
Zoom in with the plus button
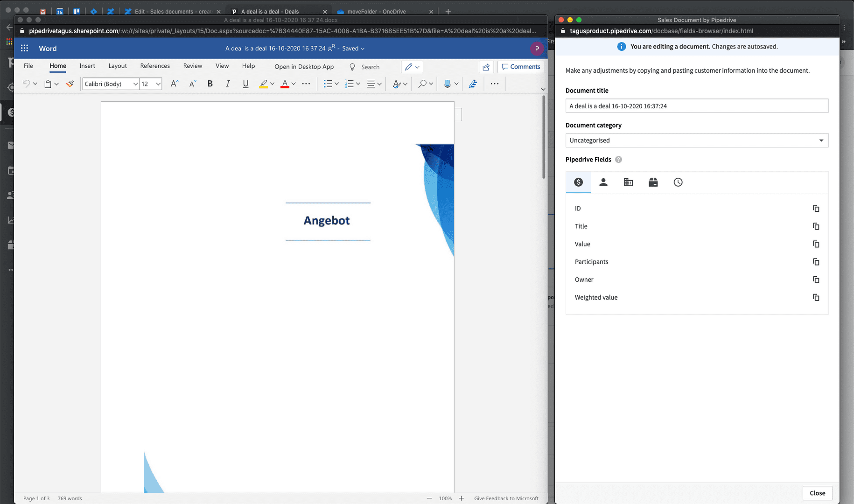click(x=461, y=498)
